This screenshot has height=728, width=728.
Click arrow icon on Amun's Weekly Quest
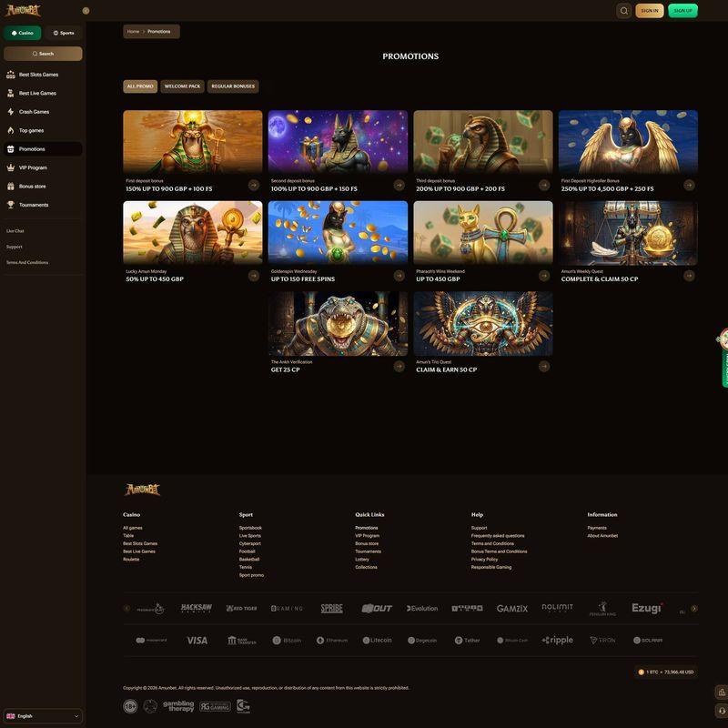click(x=689, y=276)
